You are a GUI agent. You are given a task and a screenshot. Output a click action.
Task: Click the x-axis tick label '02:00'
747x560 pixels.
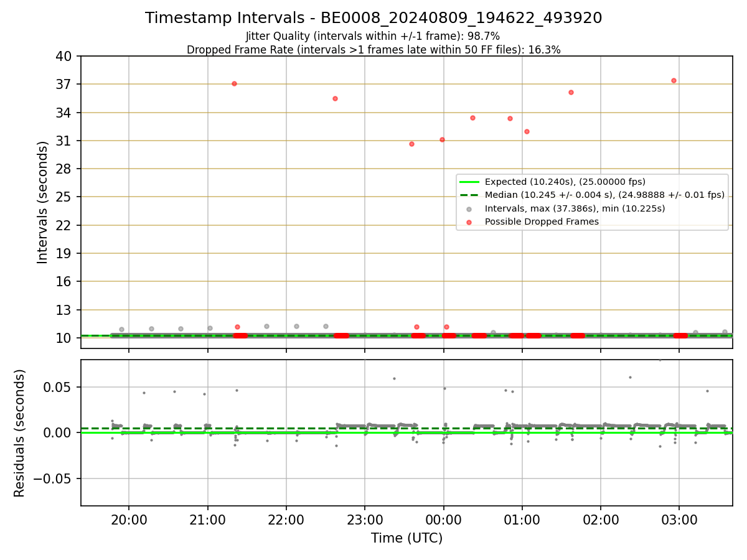pos(601,519)
